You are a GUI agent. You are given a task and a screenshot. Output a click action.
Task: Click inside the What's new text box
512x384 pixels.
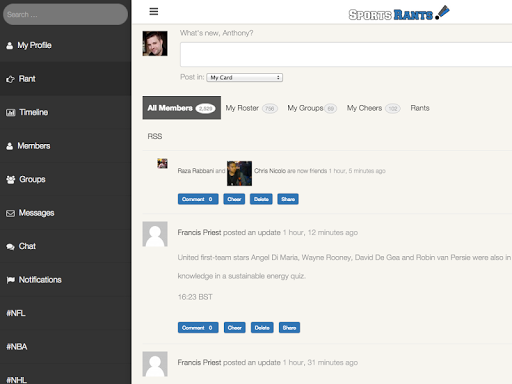coord(346,54)
